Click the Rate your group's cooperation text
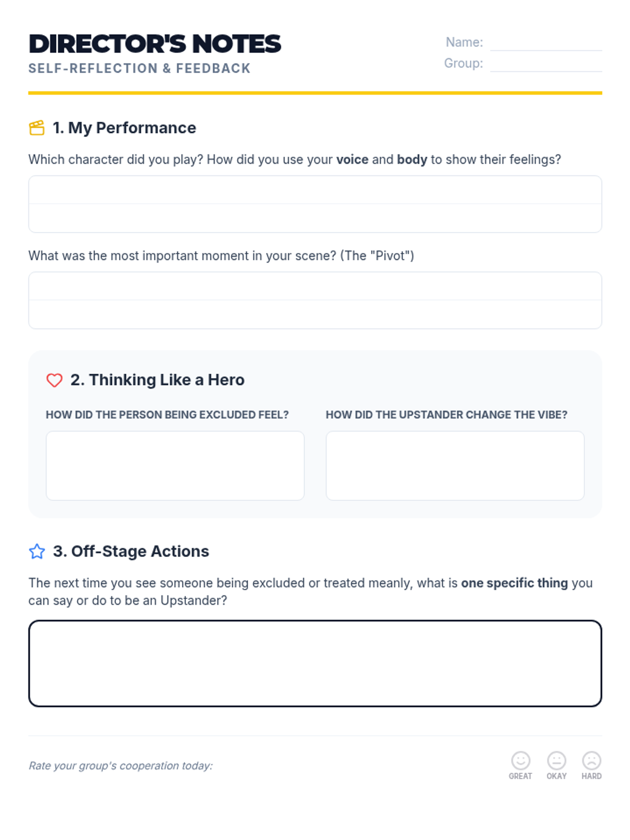The width and height of the screenshot is (630, 840). pyautogui.click(x=121, y=765)
